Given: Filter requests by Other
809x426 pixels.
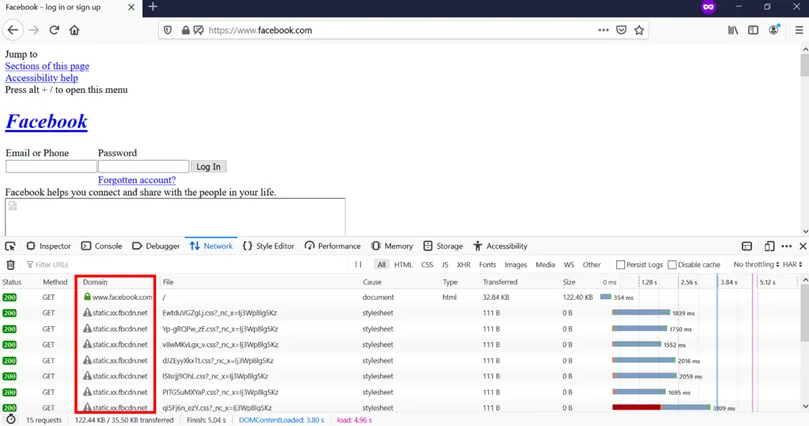Looking at the screenshot, I should coord(592,265).
